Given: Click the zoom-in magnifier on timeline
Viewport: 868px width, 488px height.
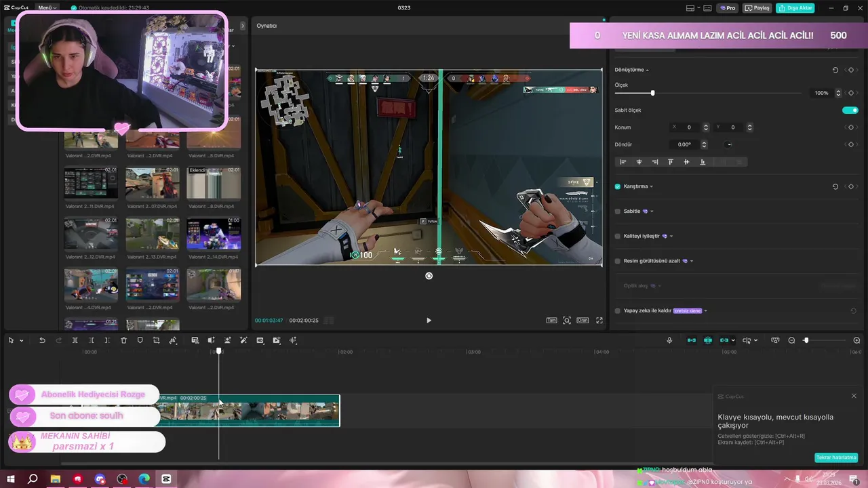Looking at the screenshot, I should 857,340.
